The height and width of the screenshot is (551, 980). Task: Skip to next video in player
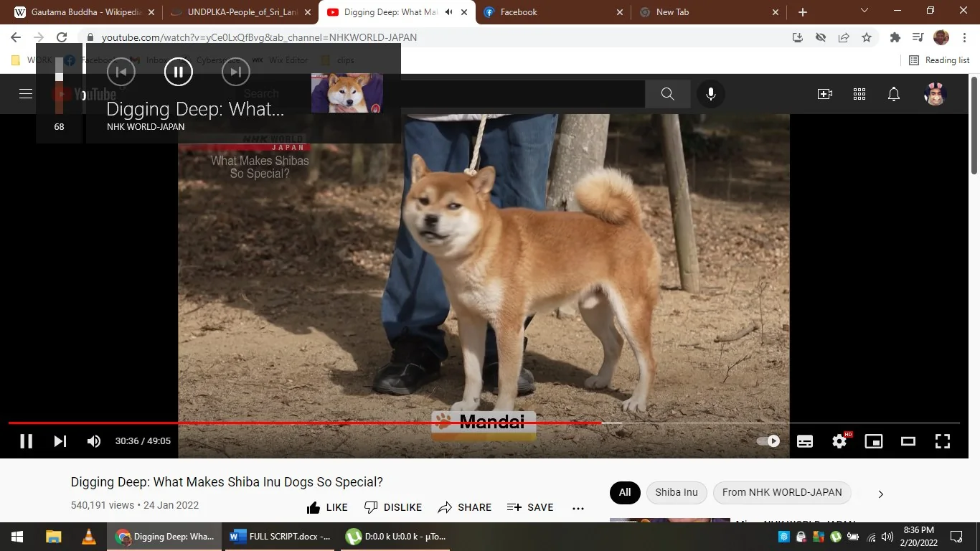point(60,441)
